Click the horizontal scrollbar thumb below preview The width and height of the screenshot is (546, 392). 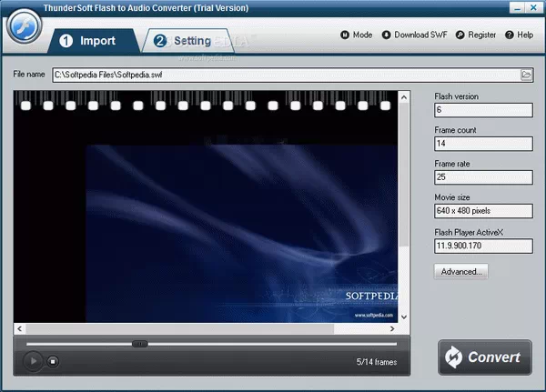click(179, 328)
